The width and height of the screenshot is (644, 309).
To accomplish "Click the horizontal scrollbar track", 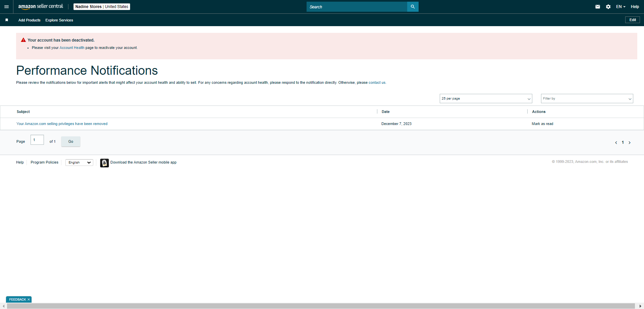I will pyautogui.click(x=321, y=306).
